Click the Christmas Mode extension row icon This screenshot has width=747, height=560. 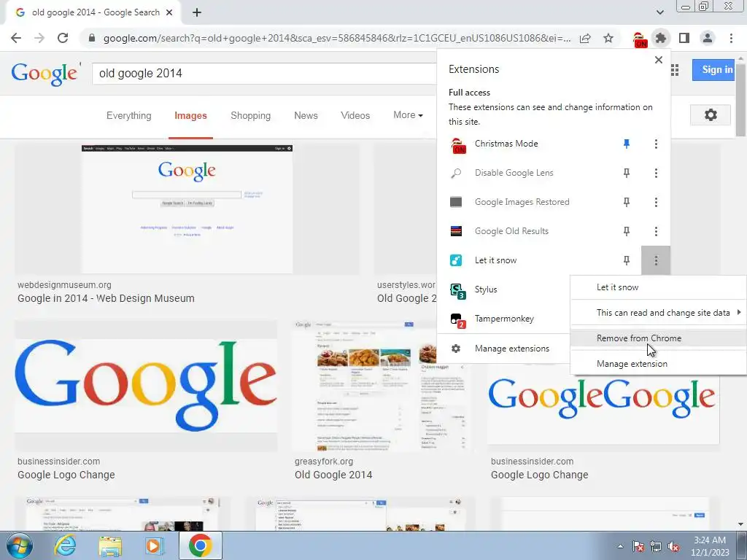tap(458, 145)
